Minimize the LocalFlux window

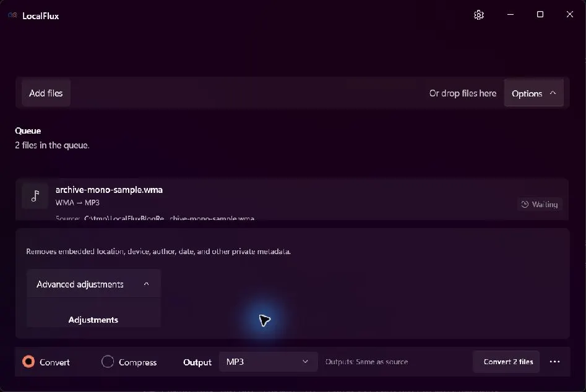(x=510, y=15)
